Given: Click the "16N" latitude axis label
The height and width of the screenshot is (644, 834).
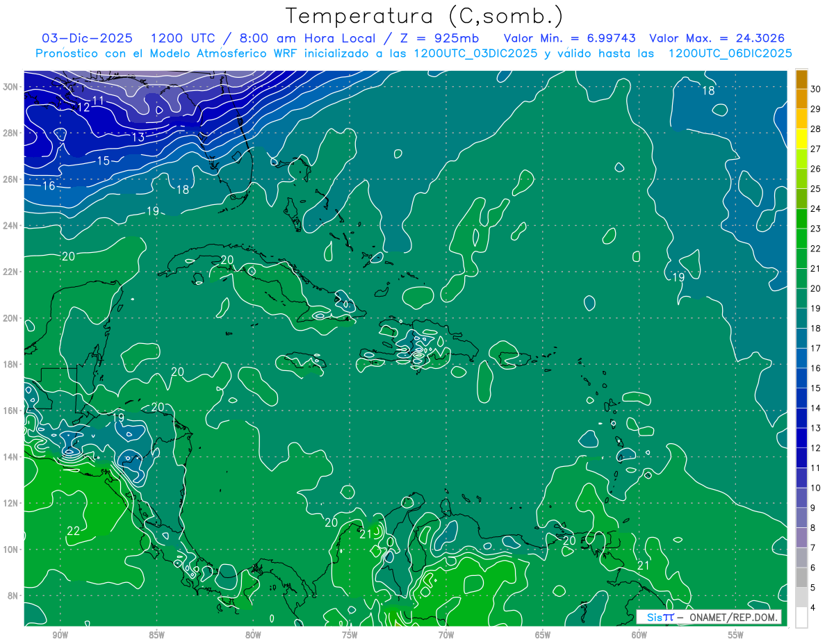Looking at the screenshot, I should point(11,411).
